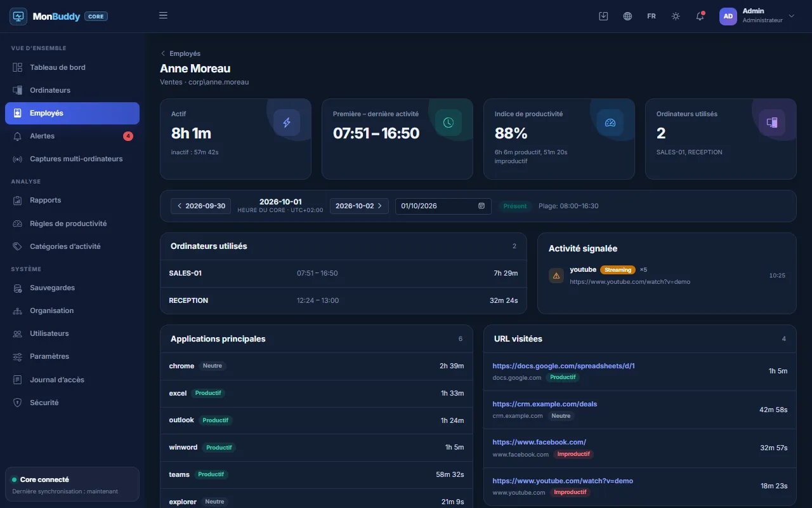Go to Sauvegardes
The image size is (812, 508).
72,288
